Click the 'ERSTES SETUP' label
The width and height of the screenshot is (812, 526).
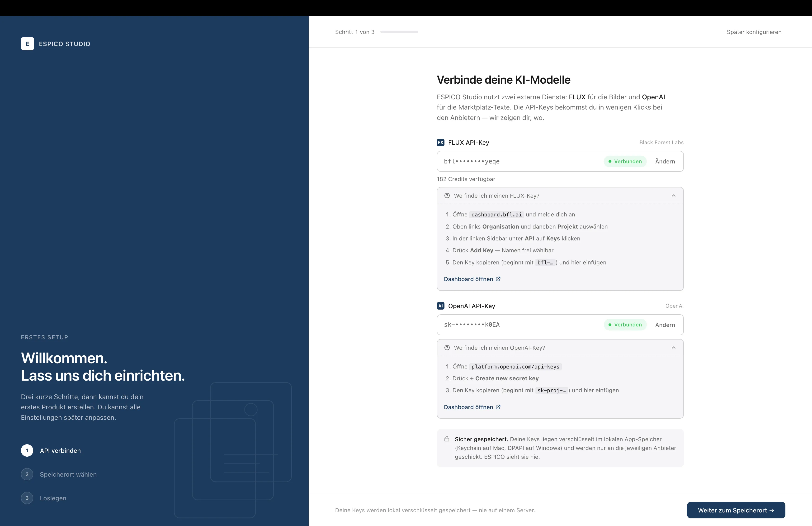click(44, 337)
